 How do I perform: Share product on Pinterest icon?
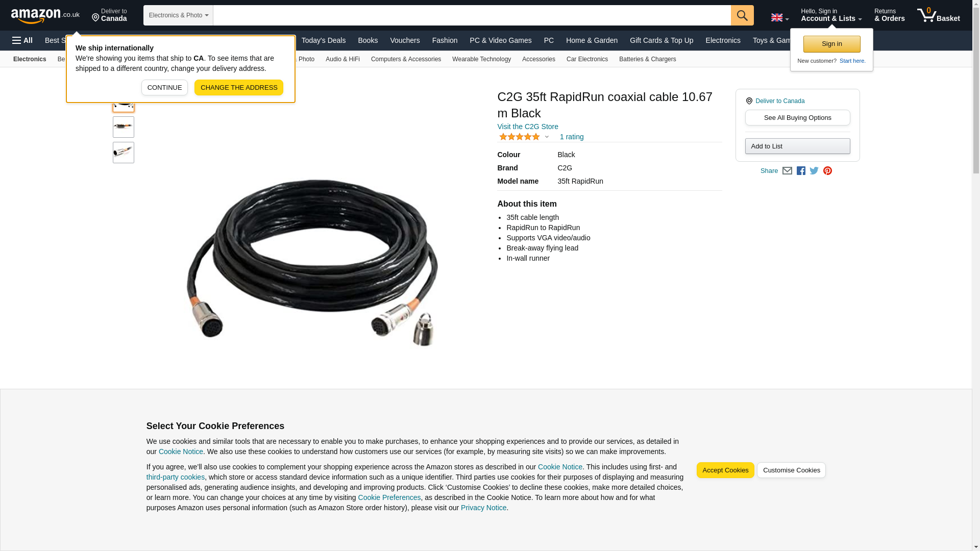click(827, 171)
